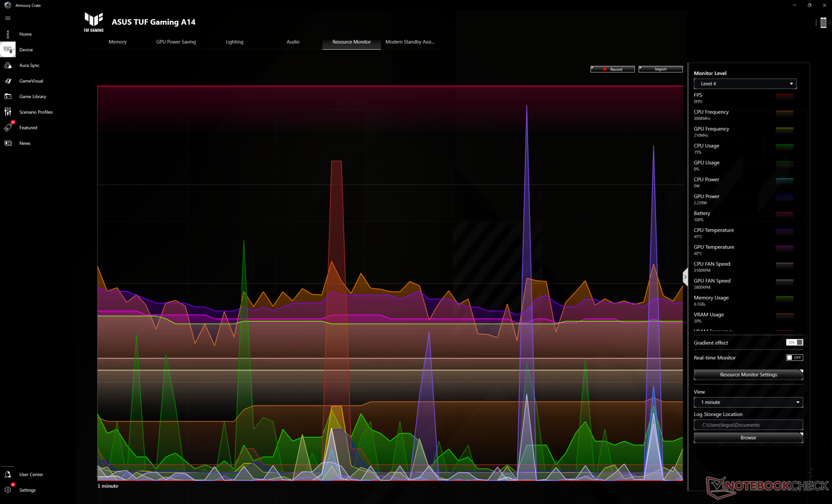Expand the hamburger menu at top-left
Screen dimensions: 832x504
pyautogui.click(x=8, y=18)
